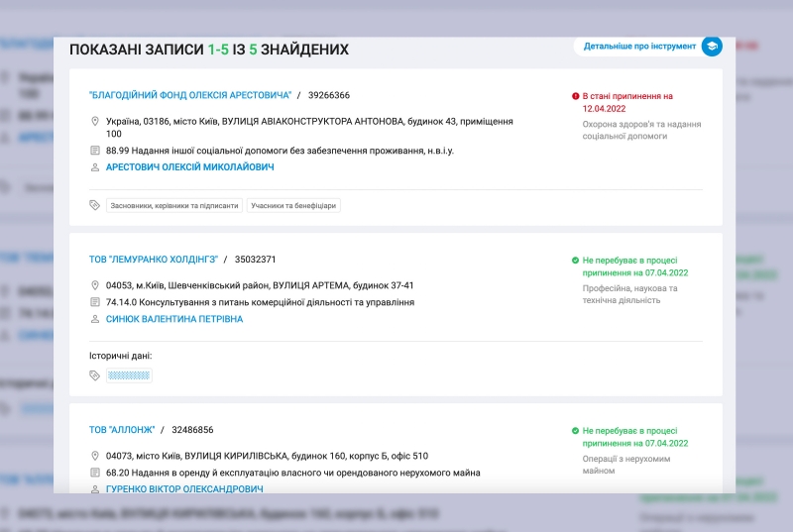This screenshot has width=793, height=532.
Task: Click location pin beside Авіаконструктора Антонова address
Action: tap(94, 121)
